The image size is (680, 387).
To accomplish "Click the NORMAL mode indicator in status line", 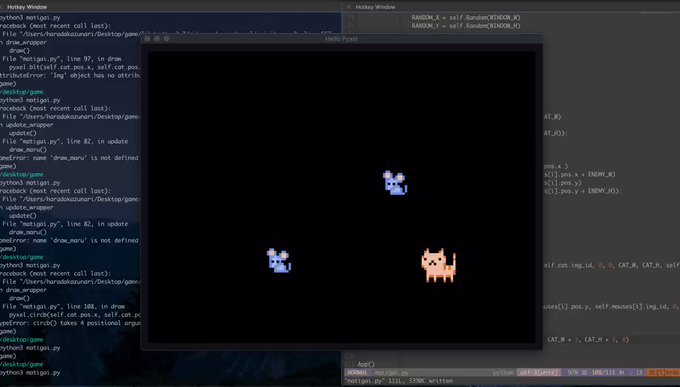I will click(357, 373).
